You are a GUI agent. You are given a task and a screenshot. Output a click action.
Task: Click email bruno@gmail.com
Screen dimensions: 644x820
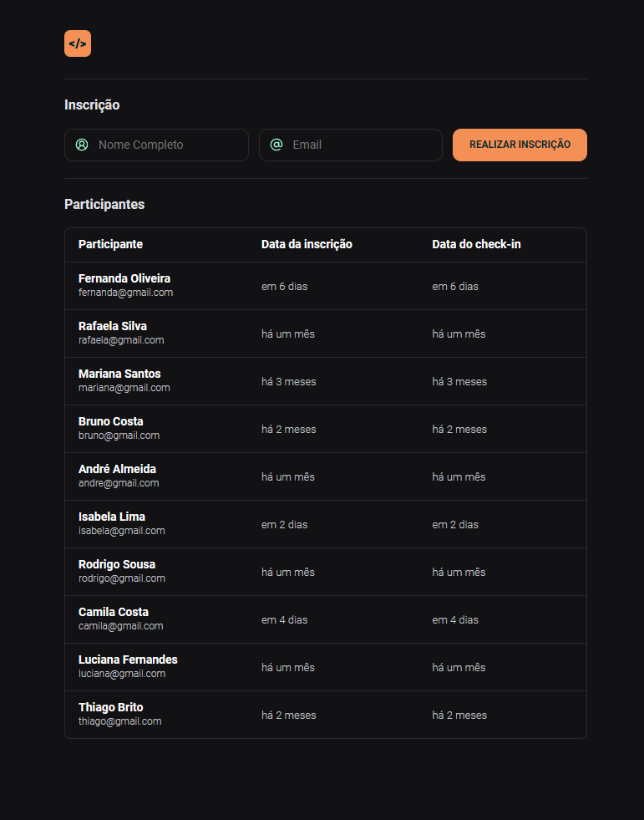(119, 435)
